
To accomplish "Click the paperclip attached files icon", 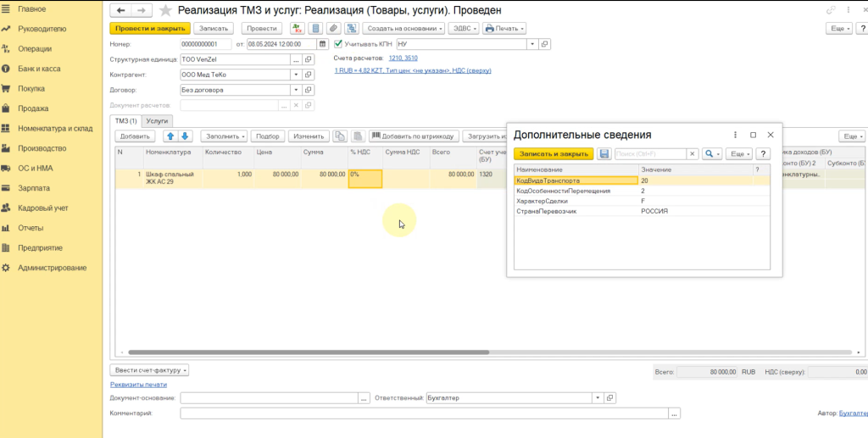I will tap(333, 28).
